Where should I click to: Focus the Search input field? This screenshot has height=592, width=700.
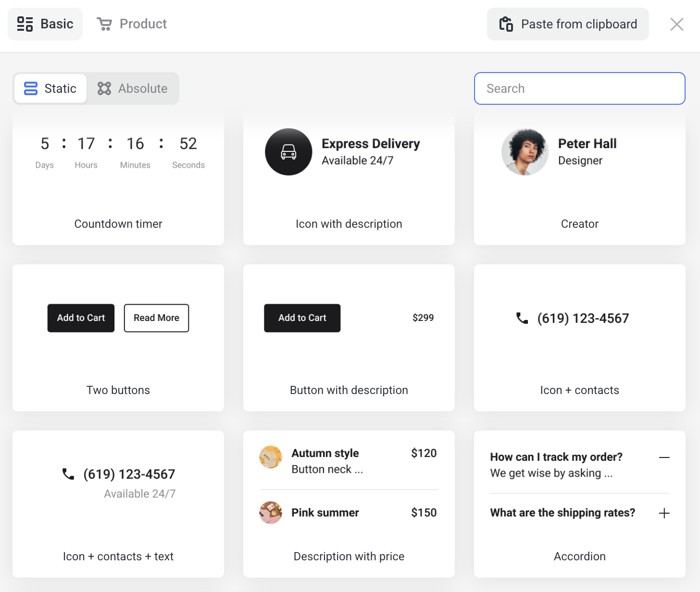coord(579,88)
